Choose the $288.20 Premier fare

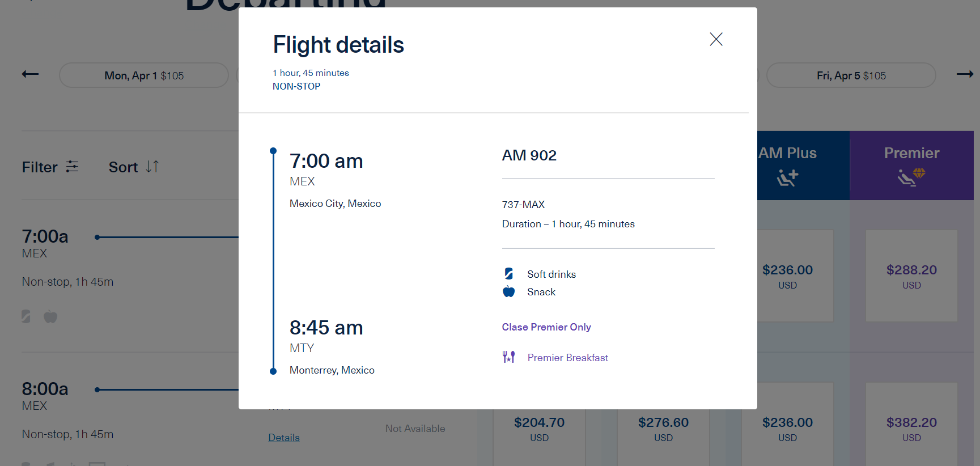point(911,276)
